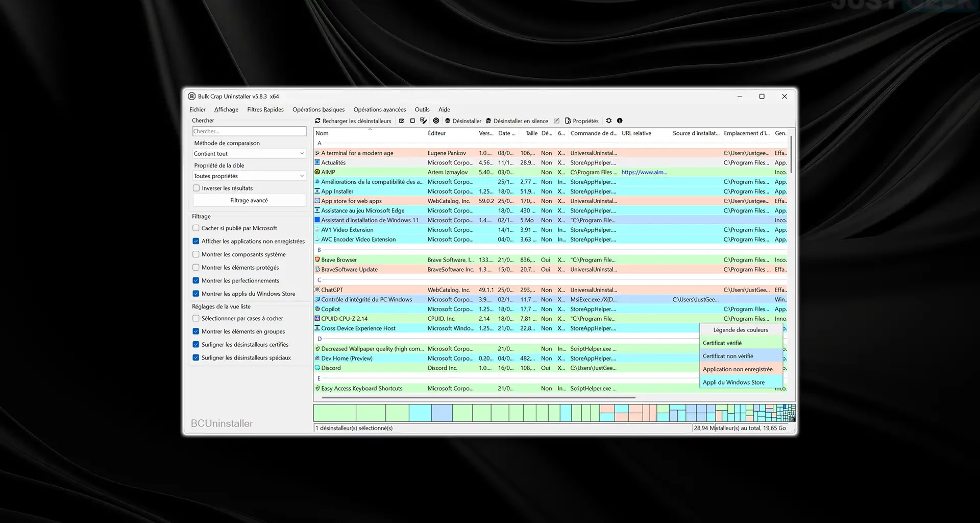Image resolution: width=980 pixels, height=523 pixels.
Task: Sort list by Éditeur column header
Action: 451,133
